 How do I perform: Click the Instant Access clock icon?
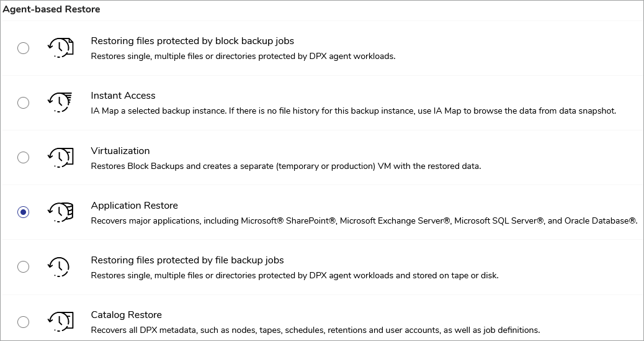click(60, 102)
